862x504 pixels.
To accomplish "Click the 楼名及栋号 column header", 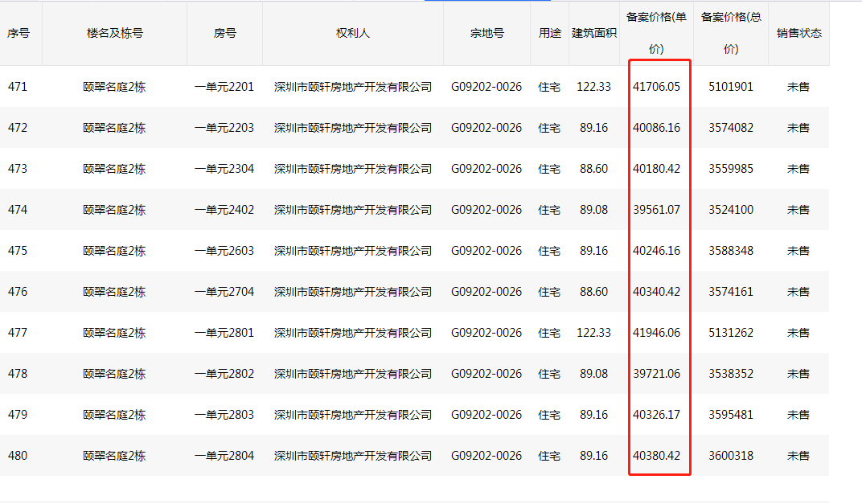I will (115, 33).
